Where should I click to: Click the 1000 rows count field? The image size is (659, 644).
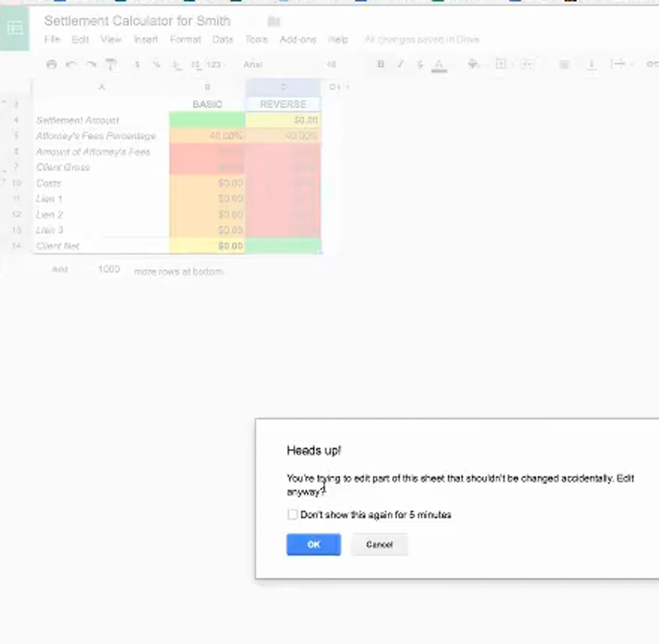coord(109,269)
